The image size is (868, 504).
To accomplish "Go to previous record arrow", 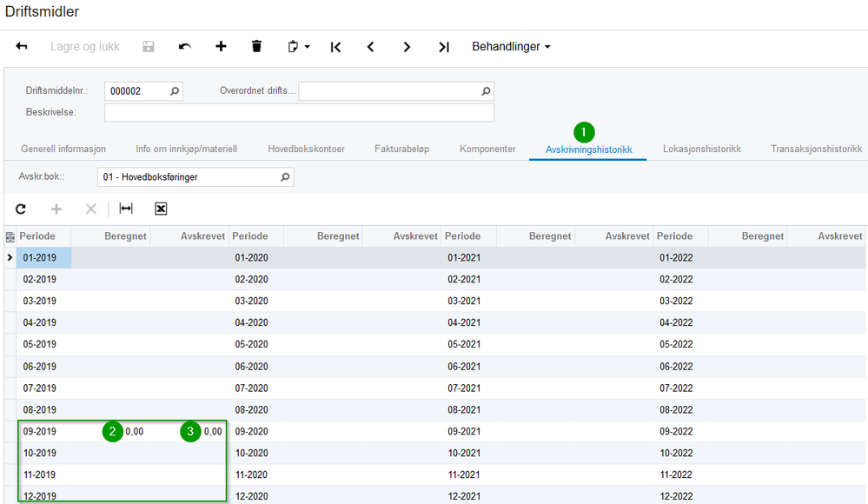I will 371,47.
